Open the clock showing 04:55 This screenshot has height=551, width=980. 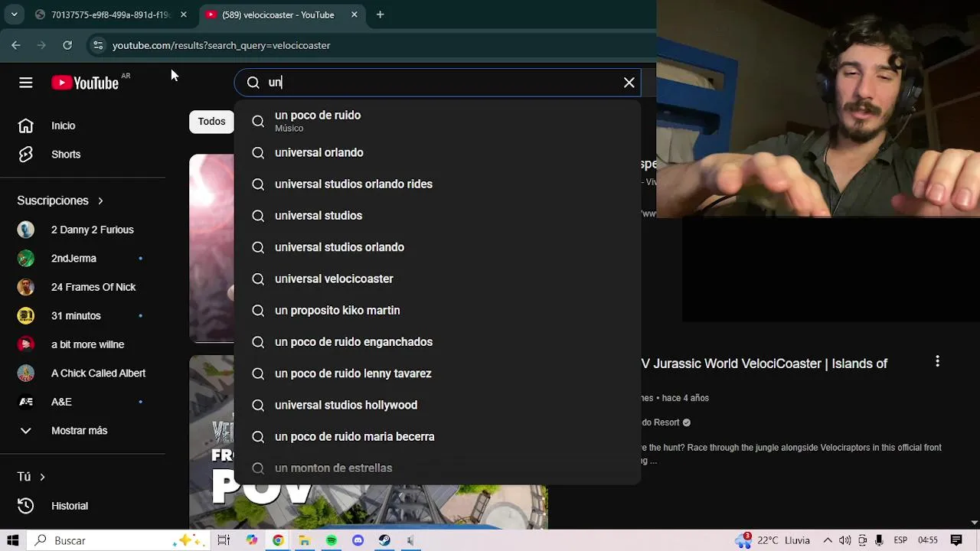click(928, 540)
